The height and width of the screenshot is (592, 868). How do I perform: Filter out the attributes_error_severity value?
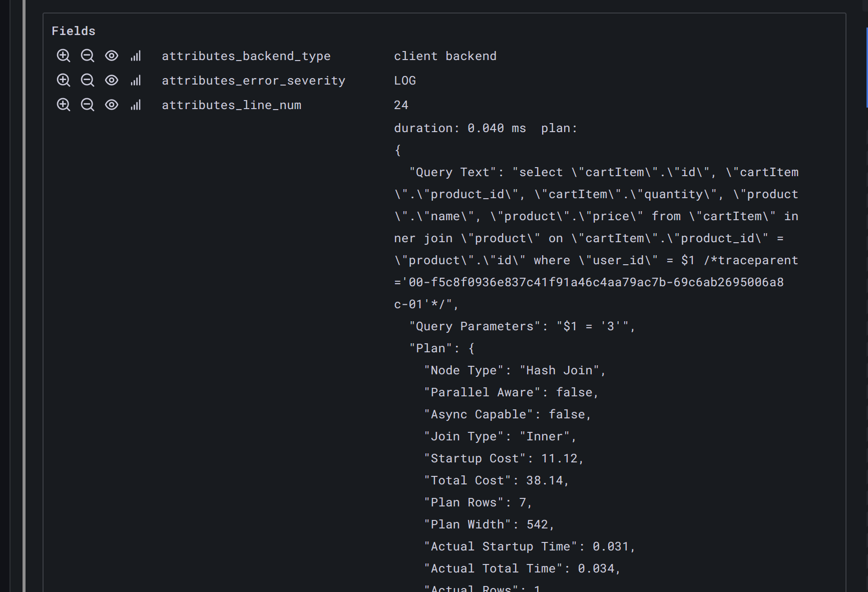pyautogui.click(x=88, y=80)
